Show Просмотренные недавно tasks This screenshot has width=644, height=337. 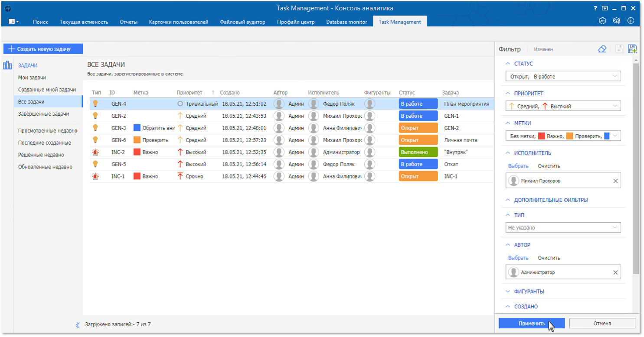click(x=48, y=130)
